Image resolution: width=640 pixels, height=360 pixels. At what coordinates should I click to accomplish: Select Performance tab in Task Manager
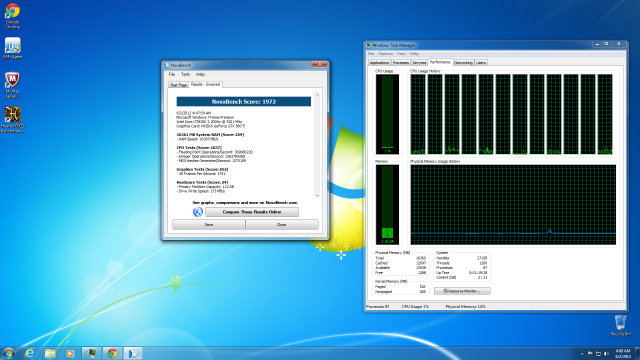(x=440, y=62)
